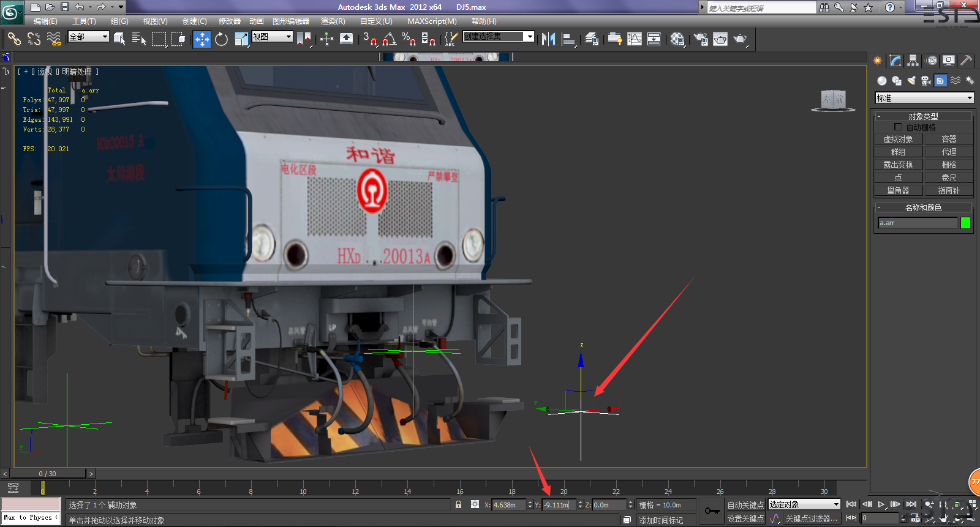Open the Render Setup dialog
Image resolution: width=980 pixels, height=527 pixels.
(x=701, y=39)
